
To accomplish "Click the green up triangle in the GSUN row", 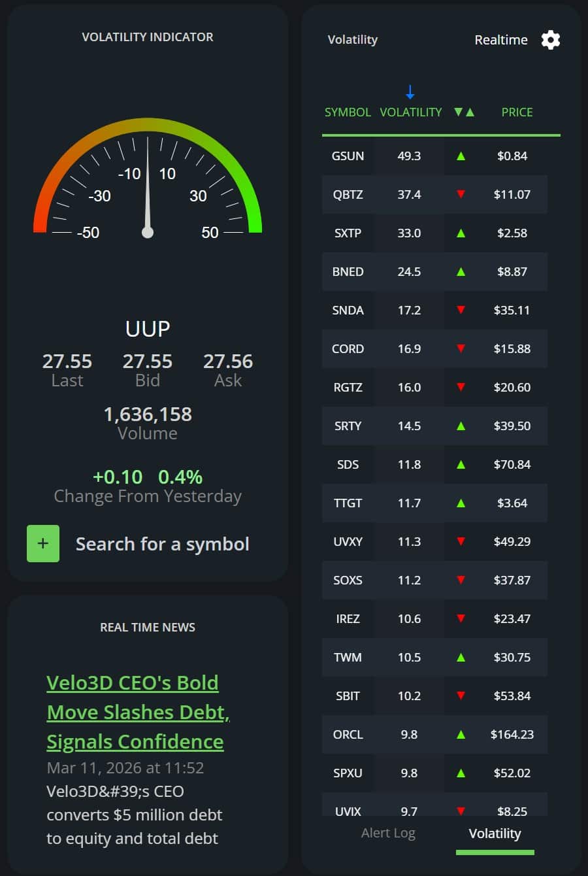I will coord(461,156).
